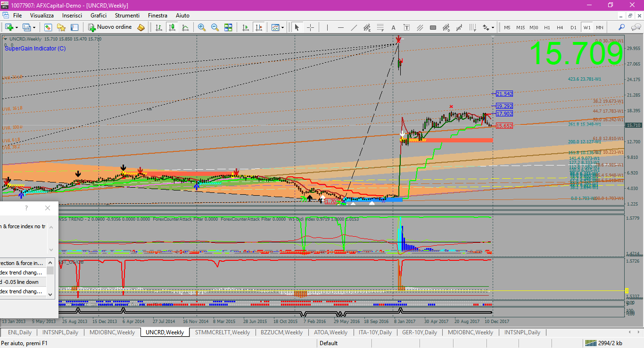
Task: Select the Equidistant Channel tool
Action: point(367,27)
